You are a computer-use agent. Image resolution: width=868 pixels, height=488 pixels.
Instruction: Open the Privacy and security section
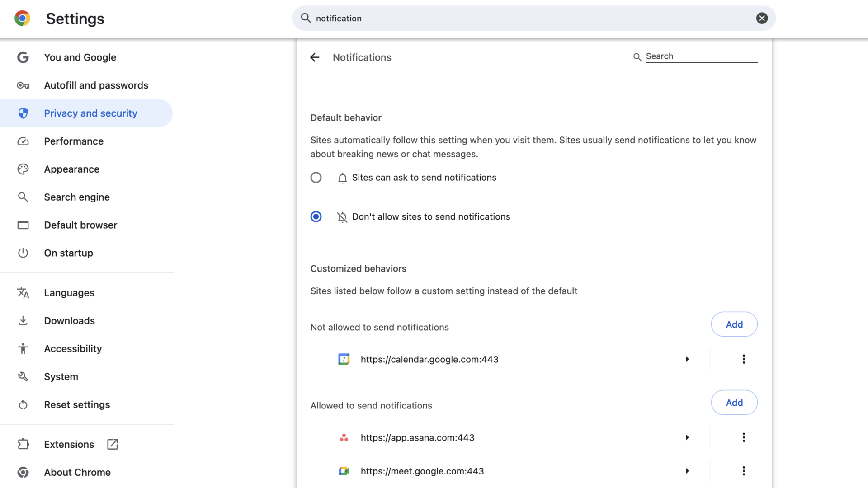point(90,113)
